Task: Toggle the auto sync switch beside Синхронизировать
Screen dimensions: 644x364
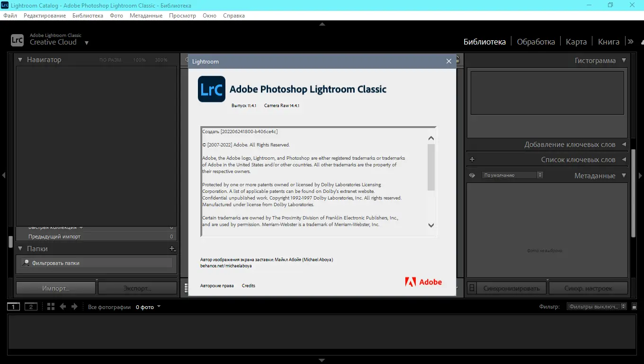Action: 472,288
